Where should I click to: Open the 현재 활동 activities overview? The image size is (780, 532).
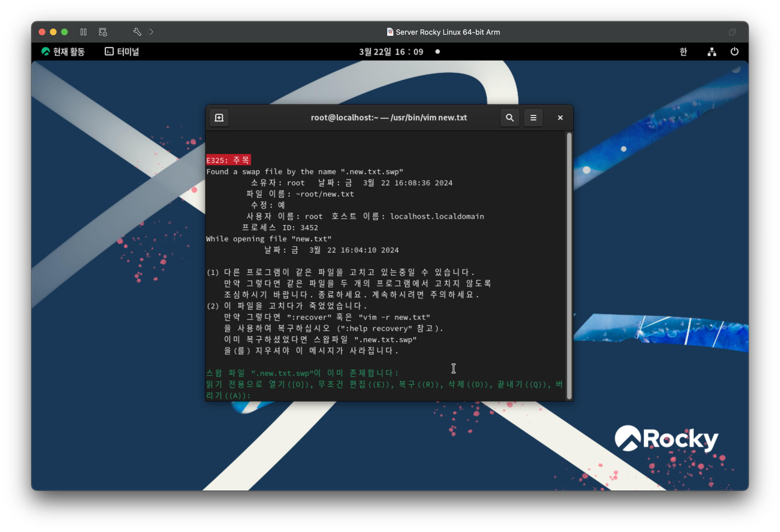coord(63,52)
